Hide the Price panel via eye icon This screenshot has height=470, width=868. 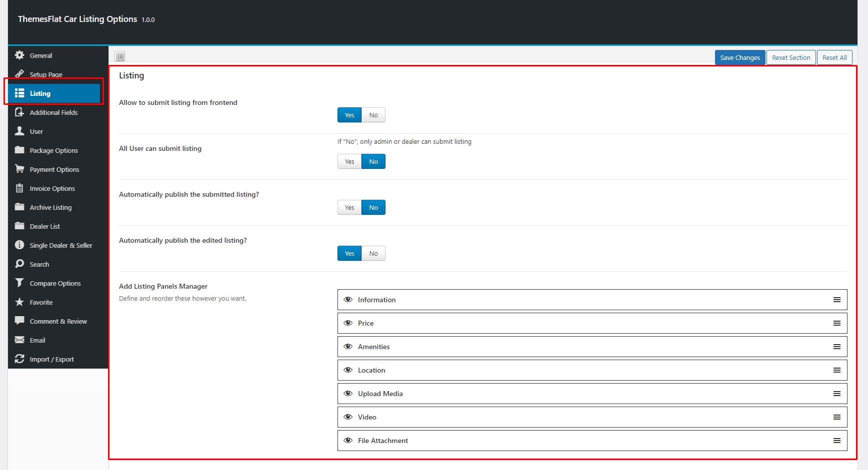click(x=348, y=323)
